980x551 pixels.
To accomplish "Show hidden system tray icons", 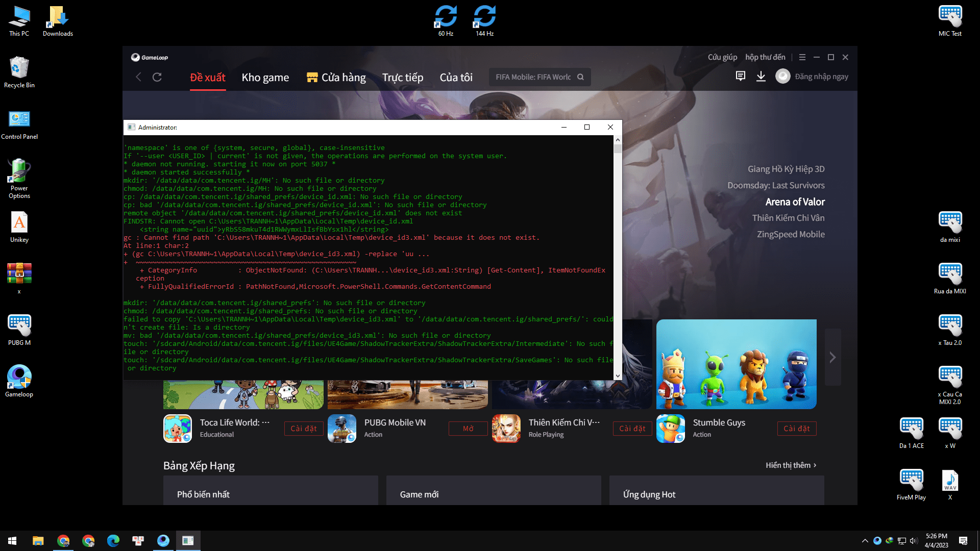I will [865, 541].
